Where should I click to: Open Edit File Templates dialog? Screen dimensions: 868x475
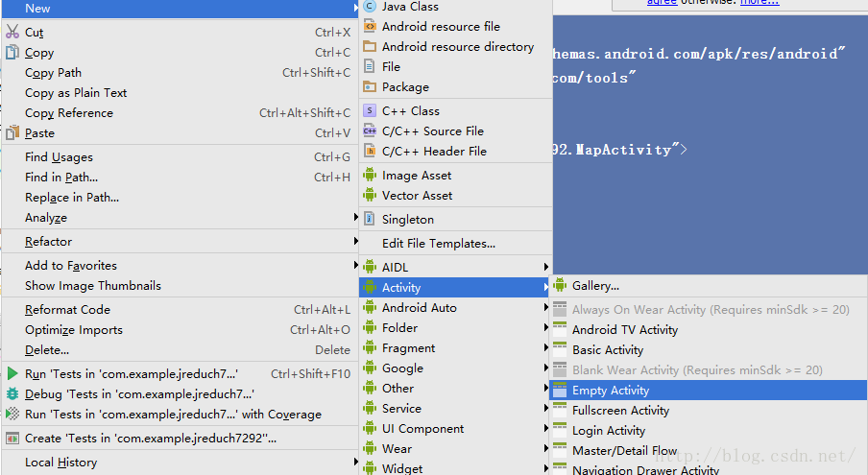click(x=438, y=244)
